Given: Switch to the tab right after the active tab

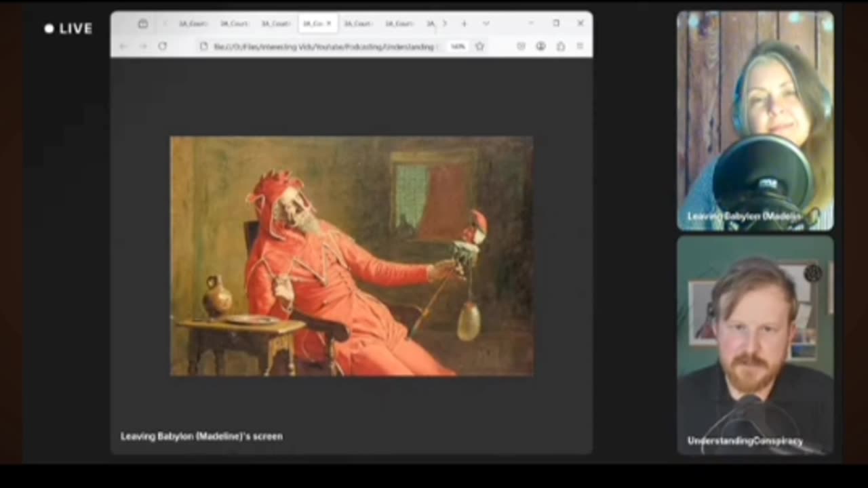Looking at the screenshot, I should click(x=357, y=24).
